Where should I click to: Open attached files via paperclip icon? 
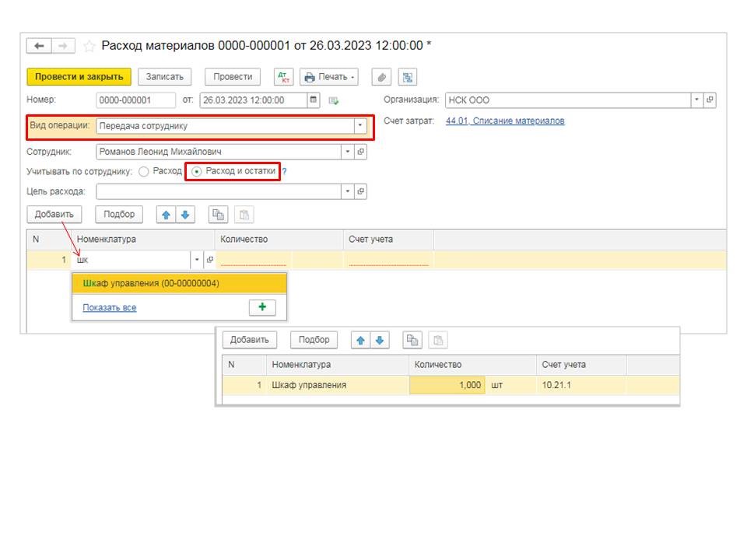pyautogui.click(x=381, y=77)
